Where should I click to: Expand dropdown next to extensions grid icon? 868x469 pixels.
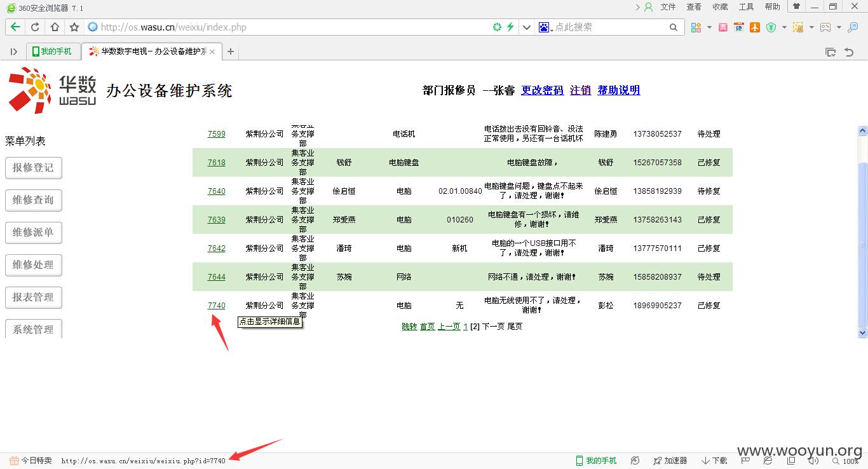[x=709, y=27]
